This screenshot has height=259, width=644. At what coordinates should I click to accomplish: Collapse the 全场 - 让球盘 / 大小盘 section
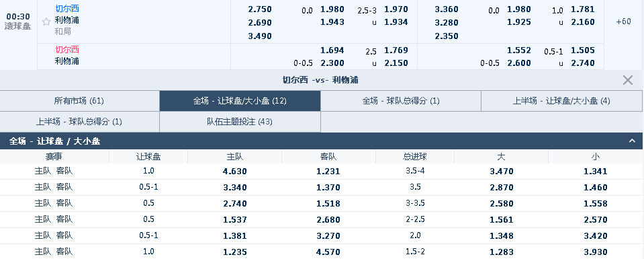(633, 141)
